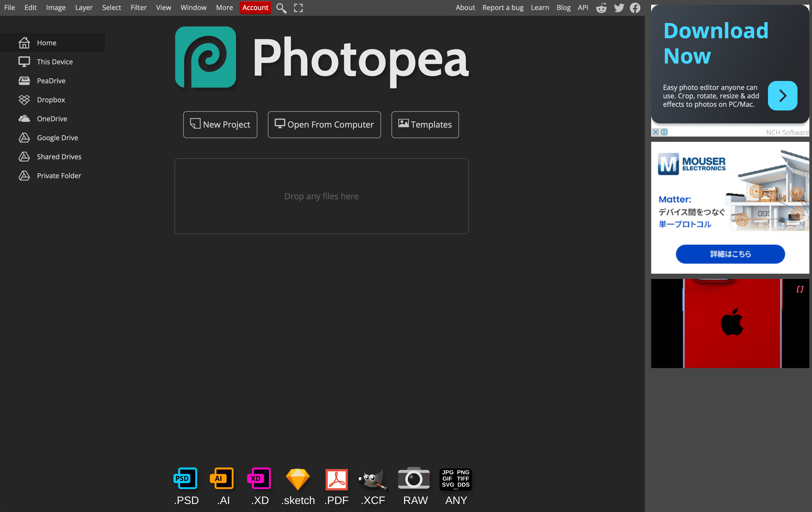Close the ad with X icon
812x512 pixels.
pyautogui.click(x=656, y=132)
